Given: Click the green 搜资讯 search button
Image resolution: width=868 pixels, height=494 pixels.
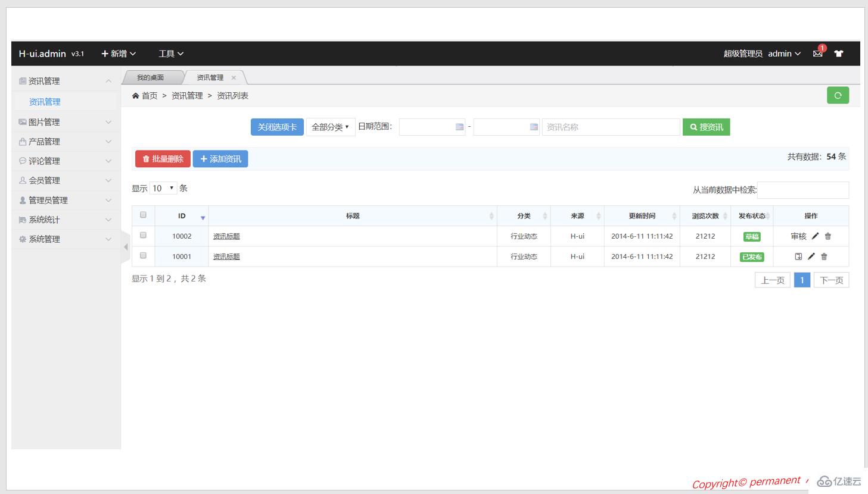Looking at the screenshot, I should click(706, 127).
